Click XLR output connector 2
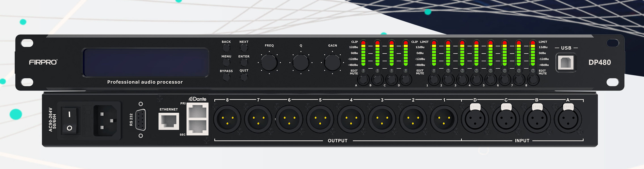The image size is (644, 169). [x=413, y=119]
